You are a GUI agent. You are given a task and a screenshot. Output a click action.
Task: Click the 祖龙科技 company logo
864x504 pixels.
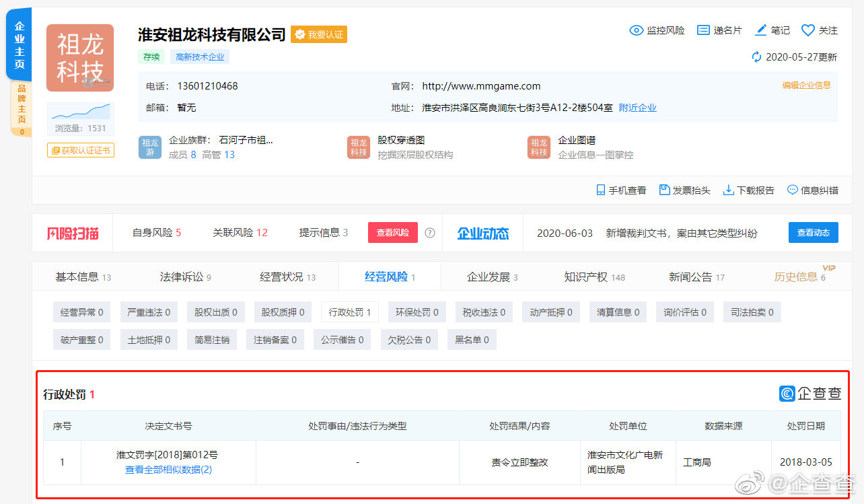[80, 58]
